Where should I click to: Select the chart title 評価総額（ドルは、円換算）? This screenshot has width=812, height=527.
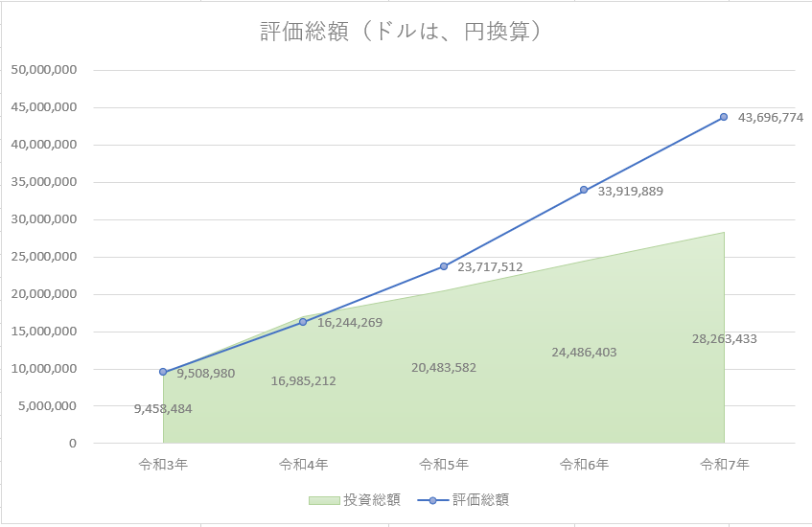click(x=405, y=32)
